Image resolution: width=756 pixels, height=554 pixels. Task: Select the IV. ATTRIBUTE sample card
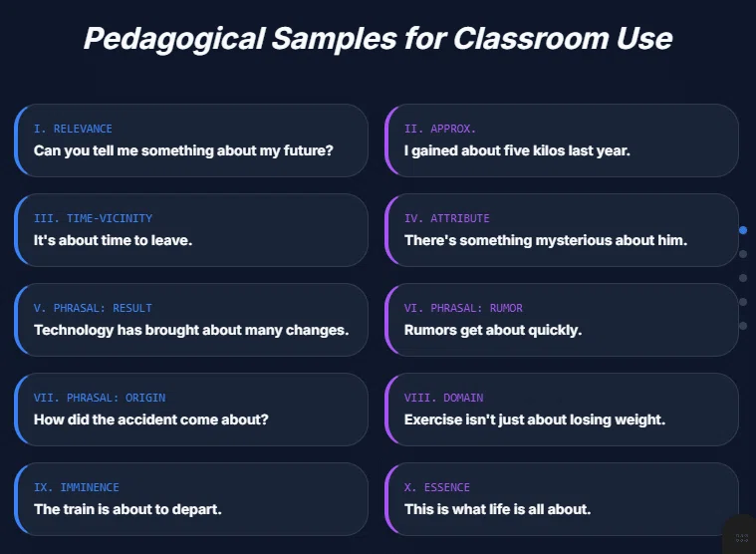click(x=562, y=230)
